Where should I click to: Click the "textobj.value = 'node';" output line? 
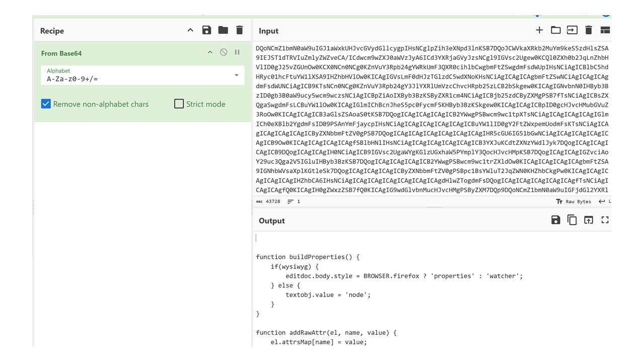[x=328, y=295]
